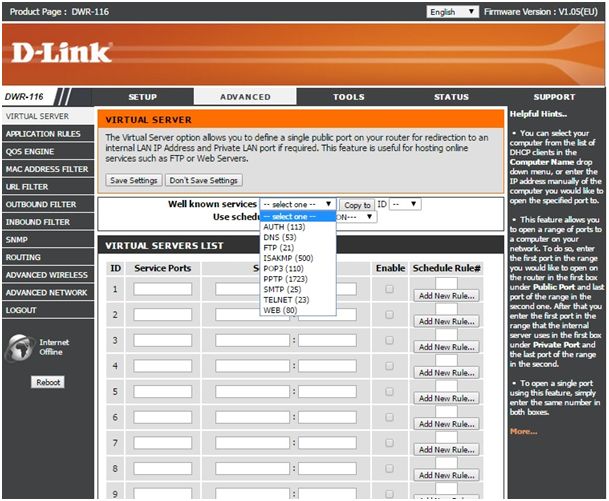Click the Reboot button

click(x=48, y=382)
